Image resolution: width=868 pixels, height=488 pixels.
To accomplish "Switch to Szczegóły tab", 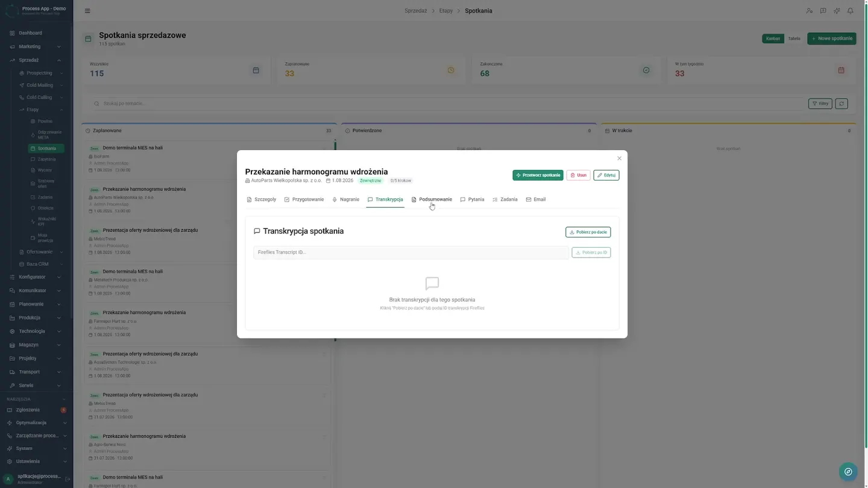I will pos(262,199).
